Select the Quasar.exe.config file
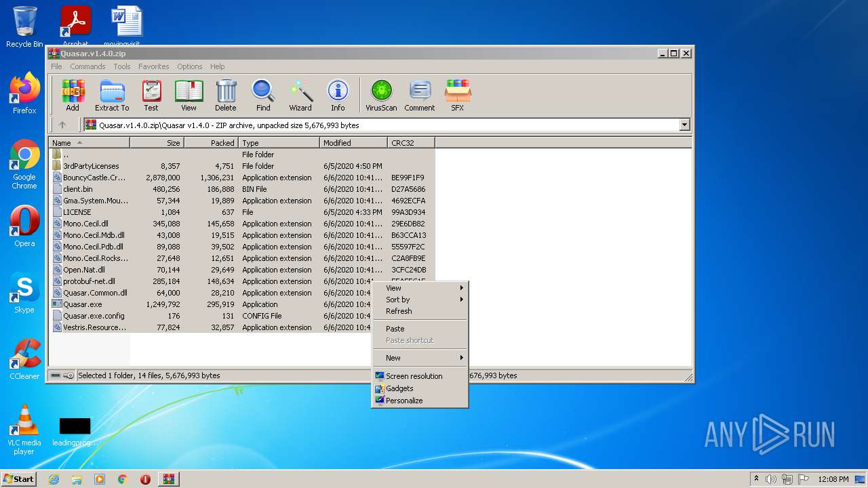This screenshot has width=868, height=488. tap(212, 316)
